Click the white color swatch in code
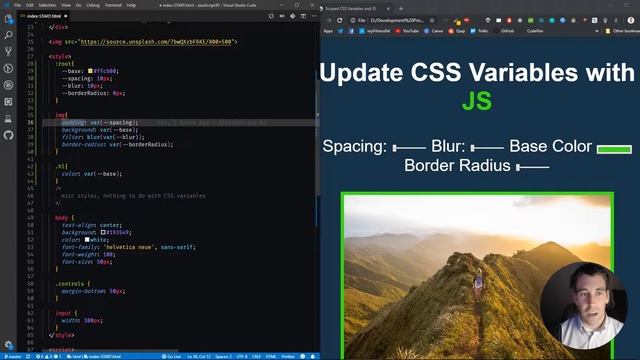The height and width of the screenshot is (360, 640). 87,240
